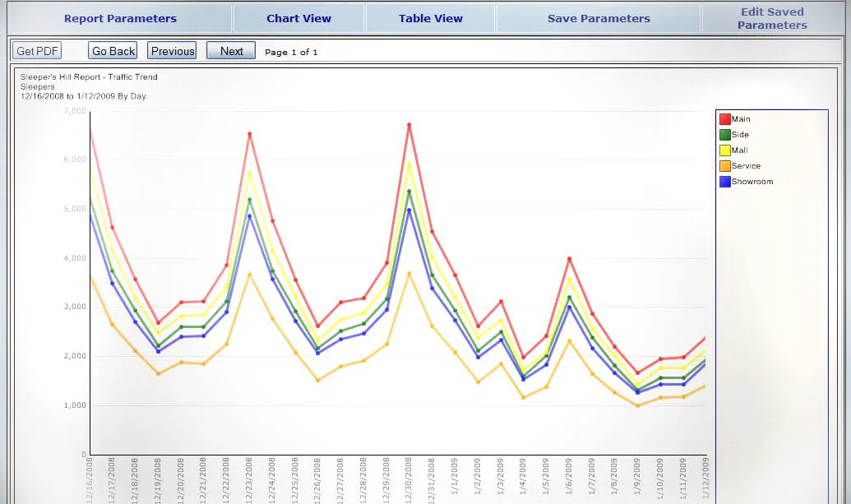Click the yellow Mall legend swatch

(x=724, y=150)
